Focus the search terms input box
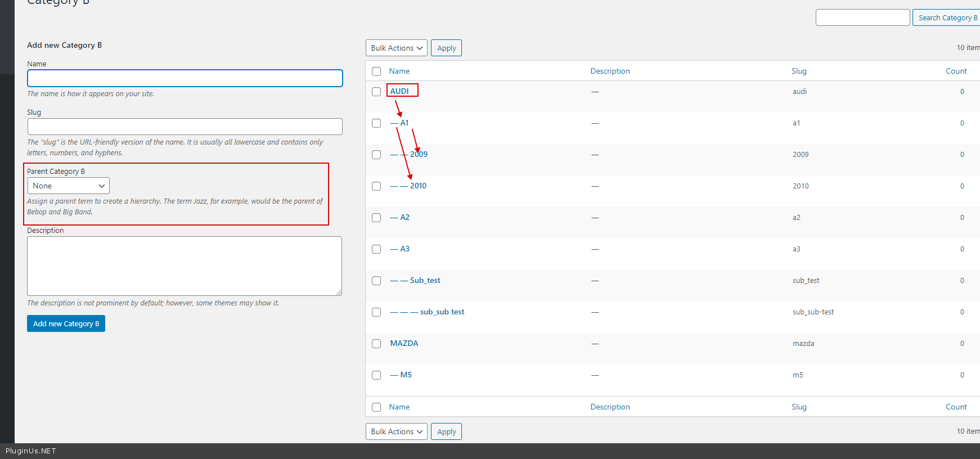The height and width of the screenshot is (459, 980). 862,17
